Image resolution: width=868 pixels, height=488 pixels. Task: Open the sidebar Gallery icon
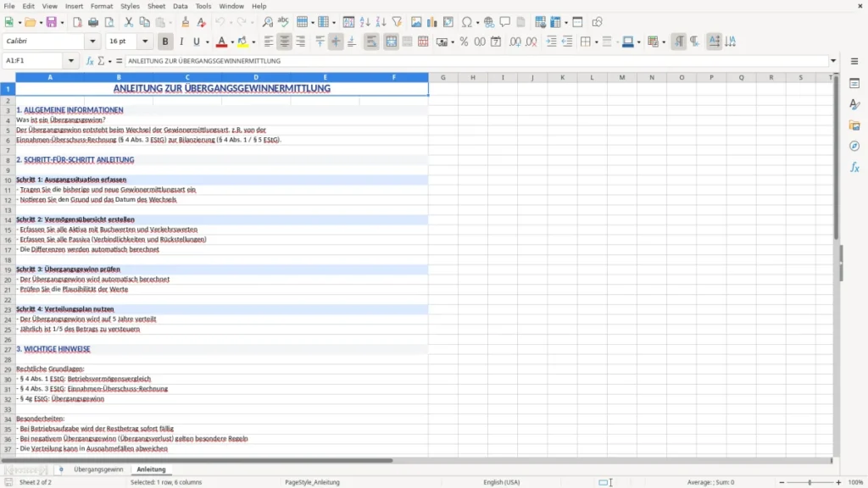(854, 125)
